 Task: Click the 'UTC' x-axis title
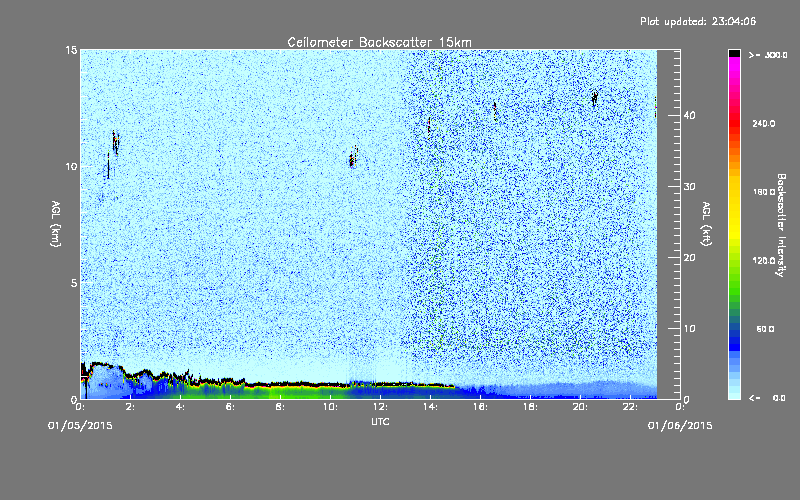[x=380, y=421]
